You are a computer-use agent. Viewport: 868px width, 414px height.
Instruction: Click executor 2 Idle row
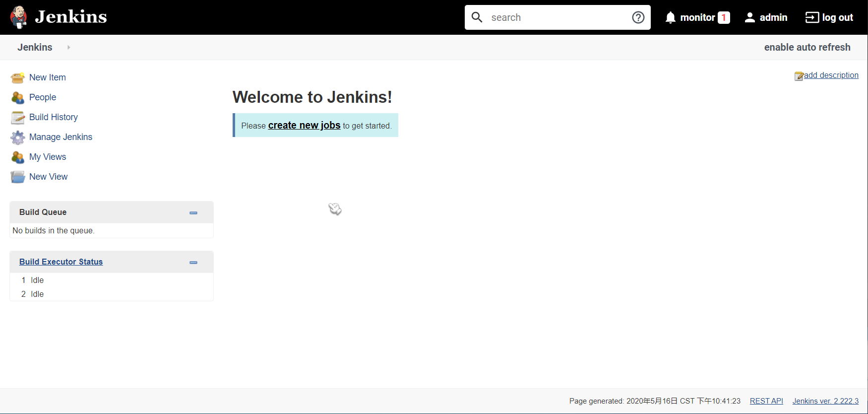(112, 294)
